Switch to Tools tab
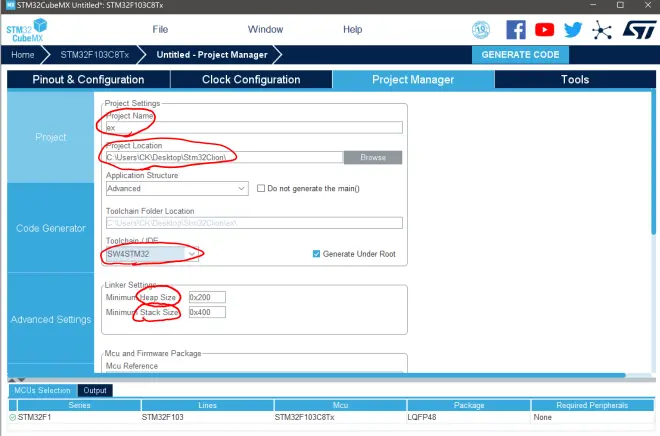Screen dimensions: 660x436 [x=575, y=80]
